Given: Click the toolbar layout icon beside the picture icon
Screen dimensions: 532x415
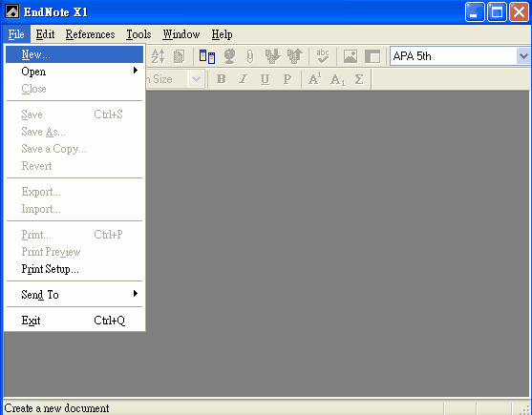Looking at the screenshot, I should 372,56.
